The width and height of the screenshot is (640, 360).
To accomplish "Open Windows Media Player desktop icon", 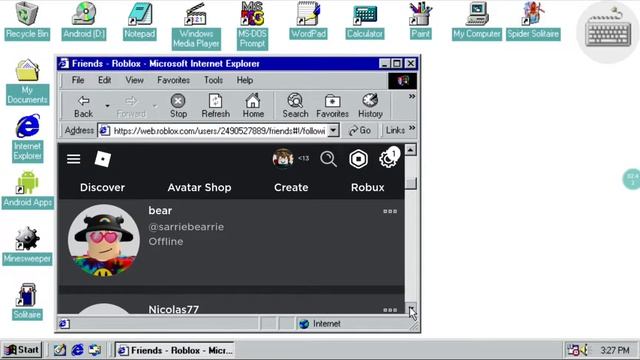I will 196,25.
